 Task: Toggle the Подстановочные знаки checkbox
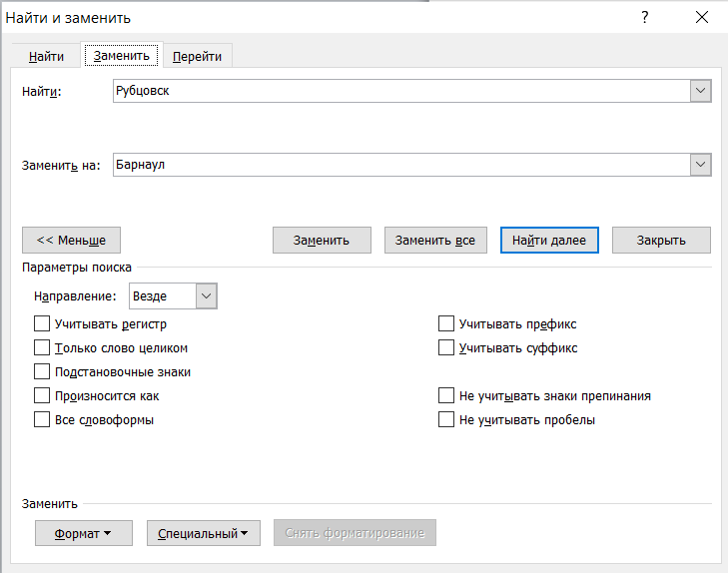(x=42, y=372)
